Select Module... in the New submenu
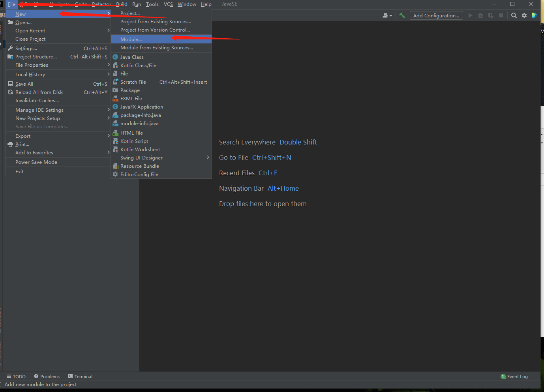 point(161,39)
